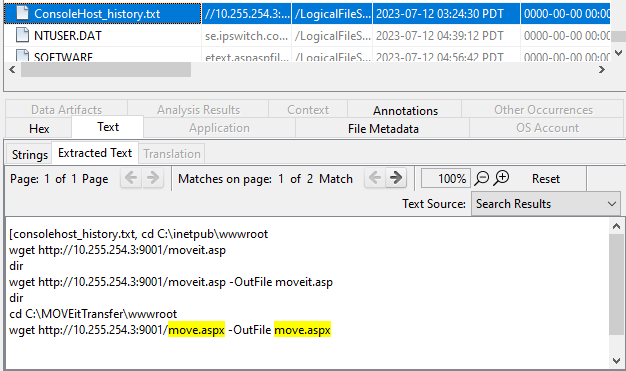Go to previous page arrow

coord(131,178)
